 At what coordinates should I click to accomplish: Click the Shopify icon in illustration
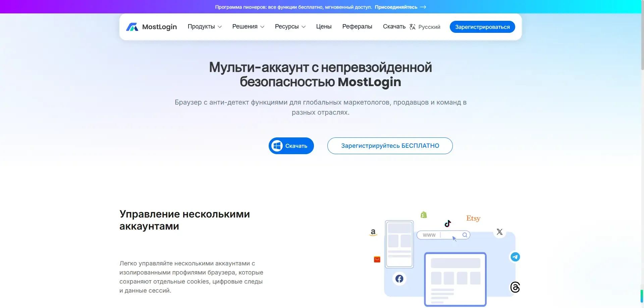click(424, 214)
